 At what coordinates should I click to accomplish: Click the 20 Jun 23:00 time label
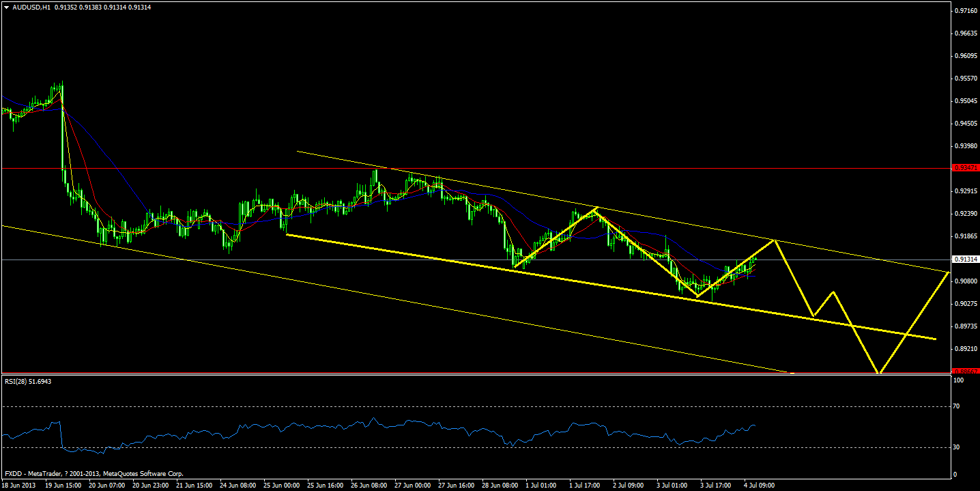click(151, 485)
